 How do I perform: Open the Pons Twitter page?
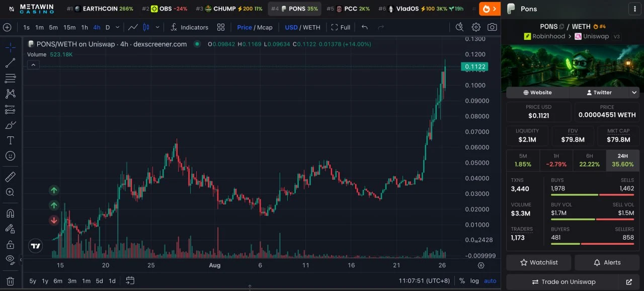(599, 92)
